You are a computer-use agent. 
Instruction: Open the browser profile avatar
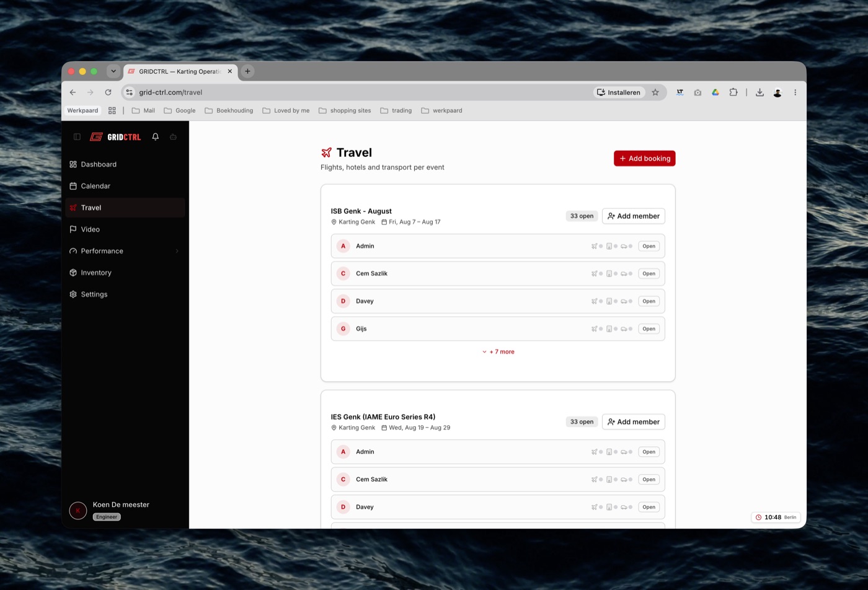pos(777,92)
